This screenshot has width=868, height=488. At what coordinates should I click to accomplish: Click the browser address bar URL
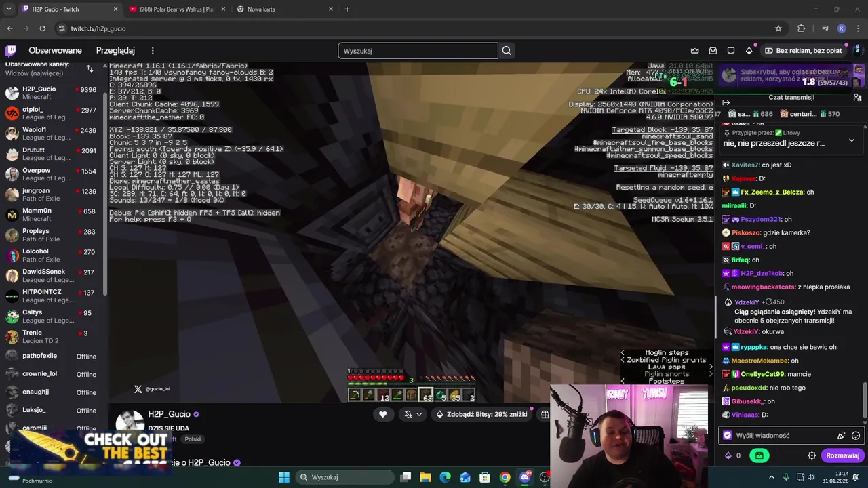click(98, 28)
